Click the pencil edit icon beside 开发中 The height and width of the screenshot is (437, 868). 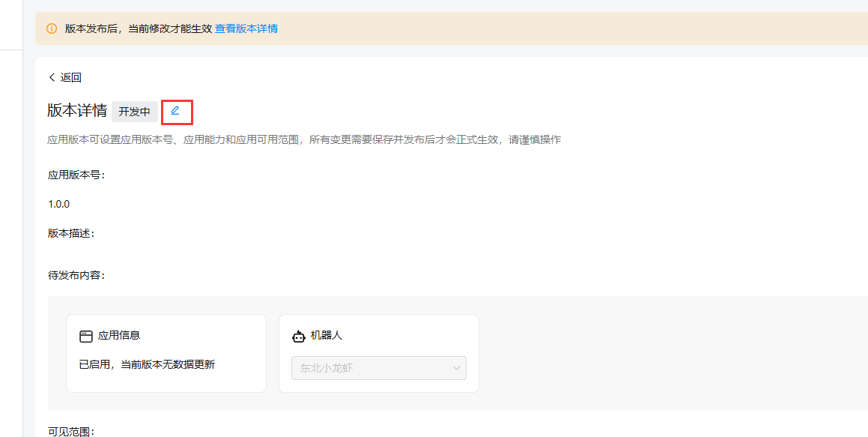click(175, 111)
